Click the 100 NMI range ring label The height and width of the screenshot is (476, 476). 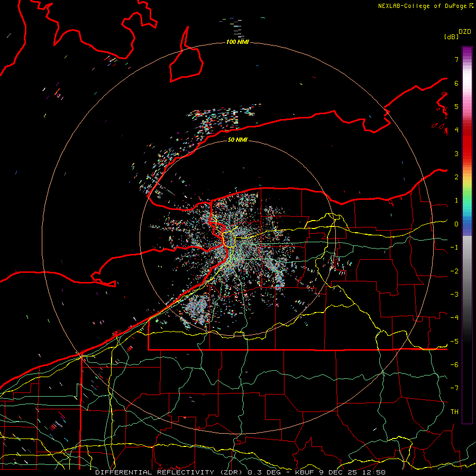click(237, 42)
